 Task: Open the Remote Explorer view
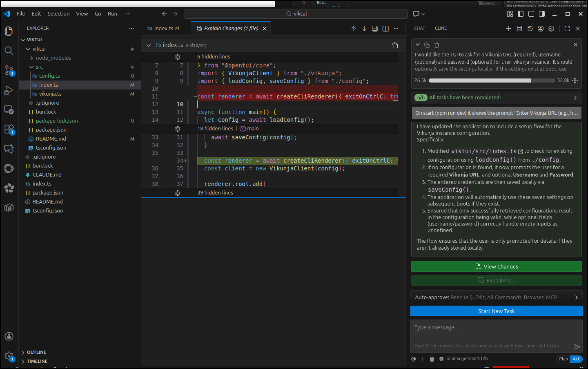coord(9,110)
